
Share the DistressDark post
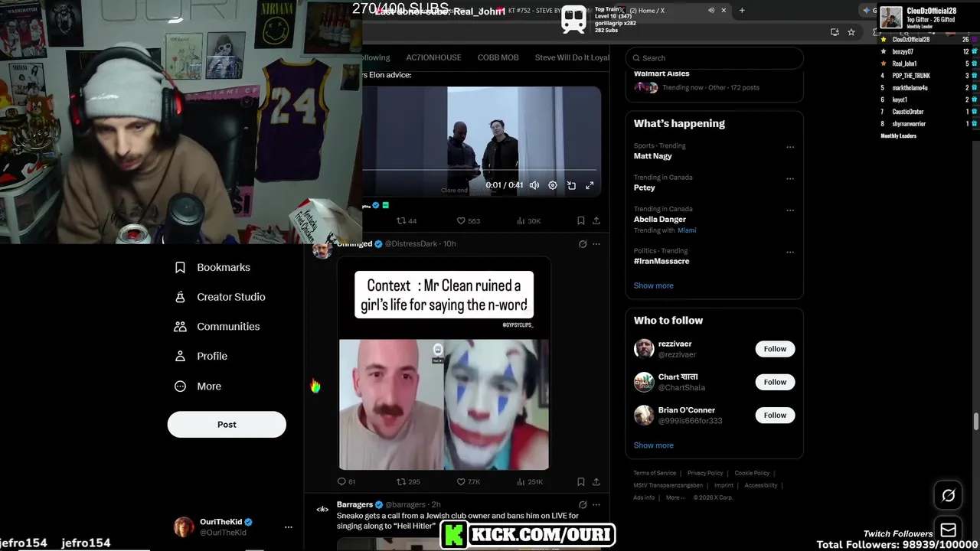pyautogui.click(x=596, y=481)
